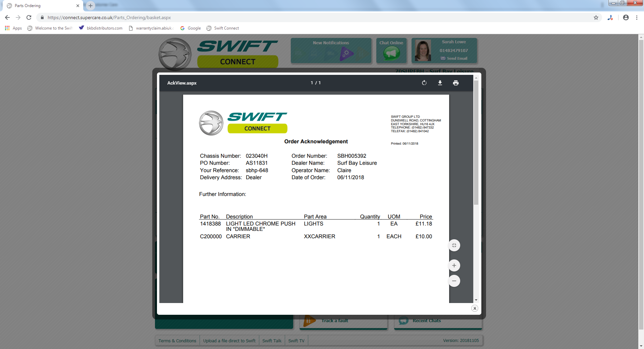
Task: Click Send Email under Sarah Lowe
Action: [x=454, y=58]
